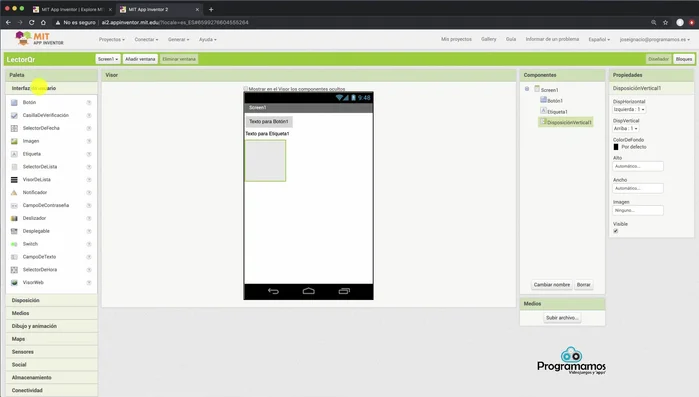Select the Imagen component icon
This screenshot has height=397, width=699.
tap(14, 141)
